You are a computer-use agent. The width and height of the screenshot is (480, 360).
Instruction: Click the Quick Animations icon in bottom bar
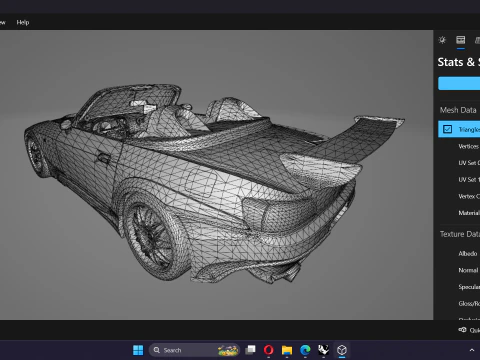click(x=462, y=330)
